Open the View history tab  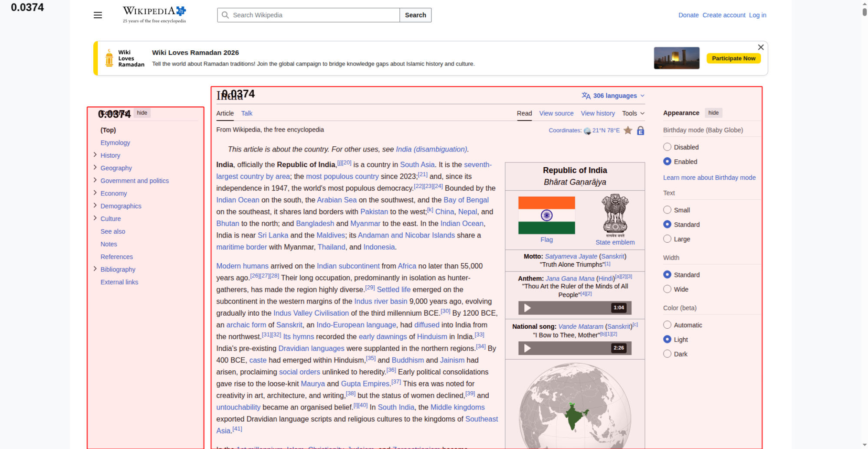coord(598,113)
